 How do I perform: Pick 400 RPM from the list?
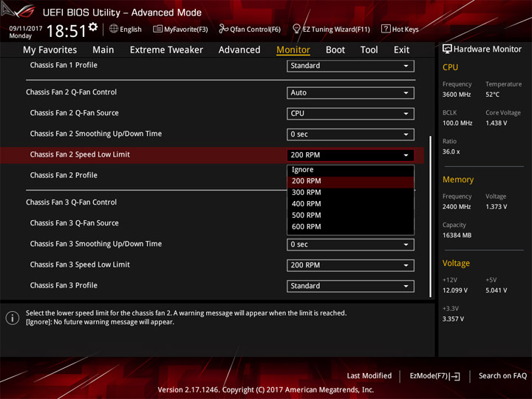pos(350,204)
